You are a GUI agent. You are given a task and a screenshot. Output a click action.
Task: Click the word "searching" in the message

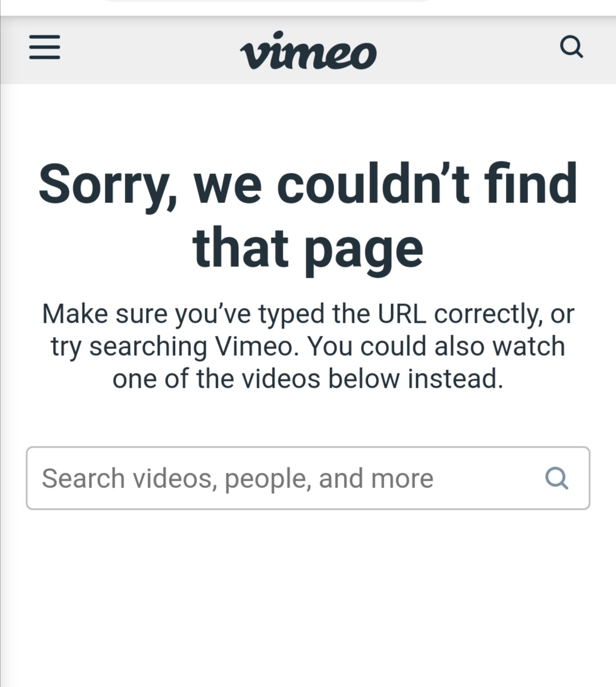point(148,348)
